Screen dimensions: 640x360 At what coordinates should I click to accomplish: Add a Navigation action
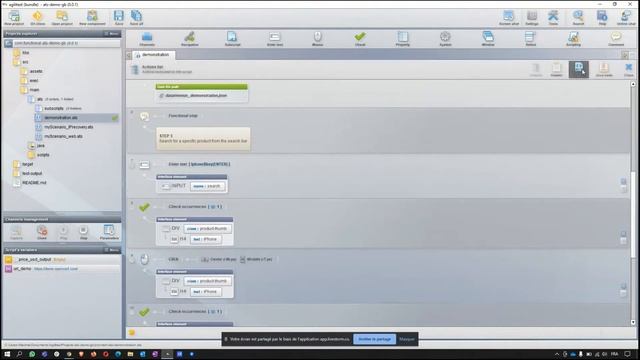point(189,39)
